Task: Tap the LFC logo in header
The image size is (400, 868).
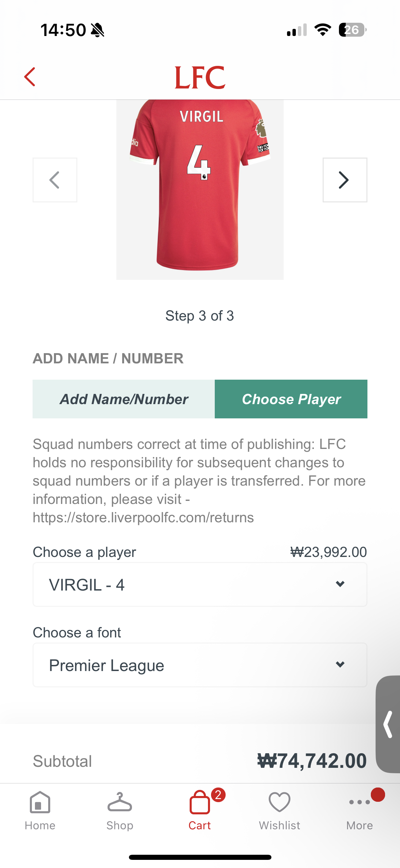Action: click(x=200, y=77)
